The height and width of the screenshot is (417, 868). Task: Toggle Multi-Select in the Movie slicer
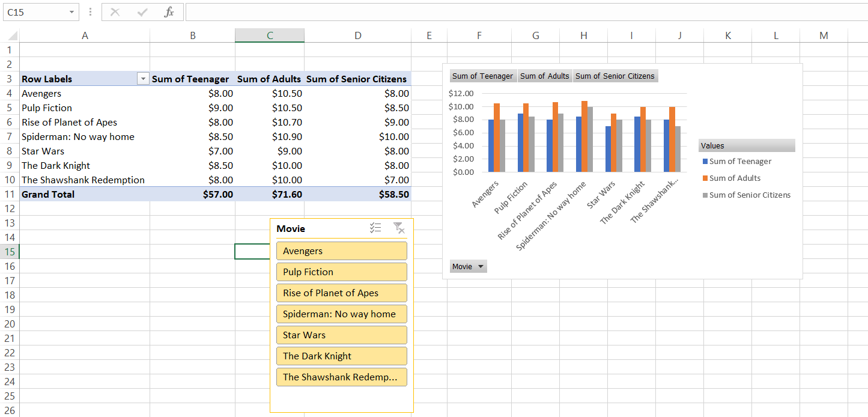[x=375, y=228]
